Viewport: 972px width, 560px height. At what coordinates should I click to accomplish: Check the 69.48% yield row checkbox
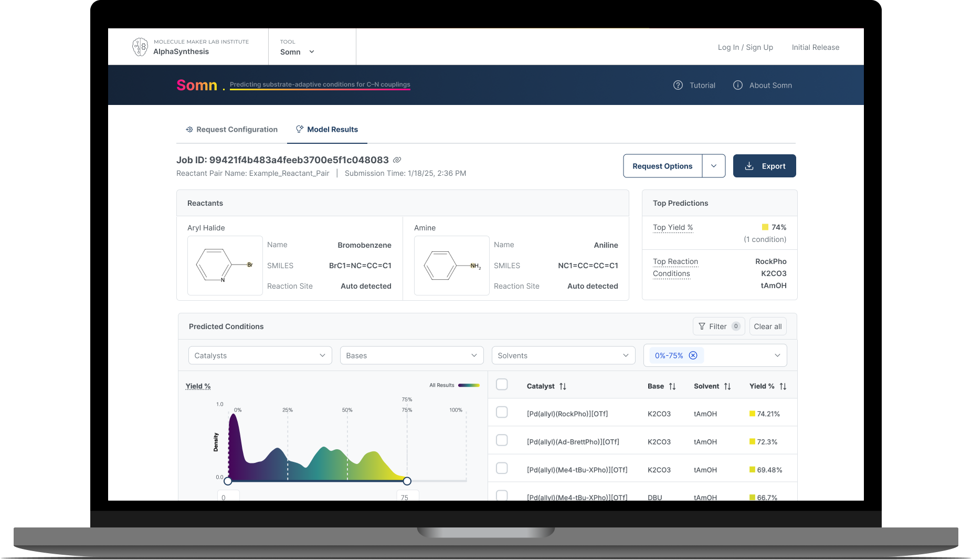(x=502, y=468)
